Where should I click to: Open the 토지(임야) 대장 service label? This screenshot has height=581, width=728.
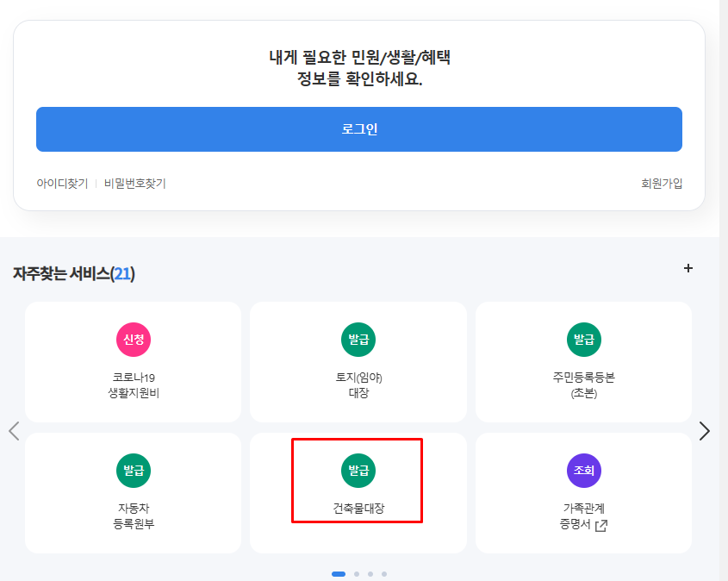358,385
